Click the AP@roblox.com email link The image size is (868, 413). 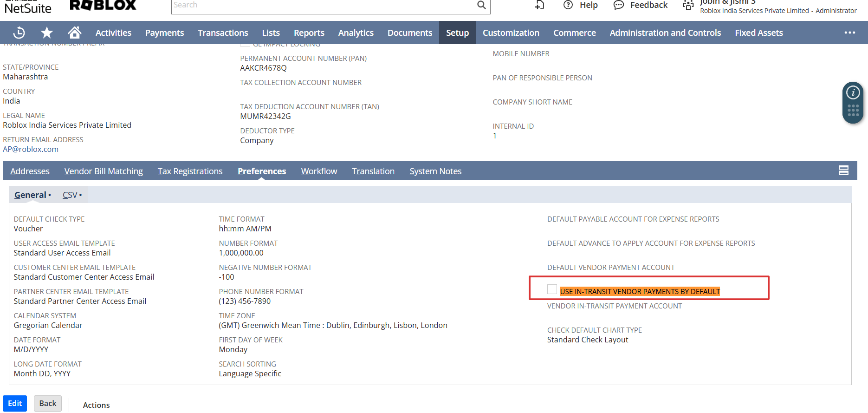coord(31,149)
